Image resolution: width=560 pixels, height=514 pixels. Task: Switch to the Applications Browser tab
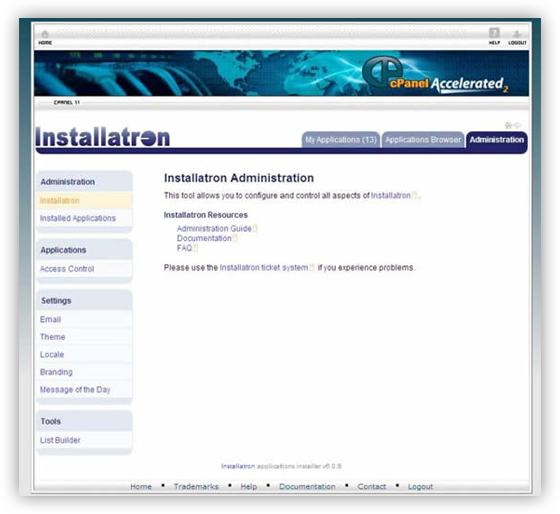tap(423, 140)
